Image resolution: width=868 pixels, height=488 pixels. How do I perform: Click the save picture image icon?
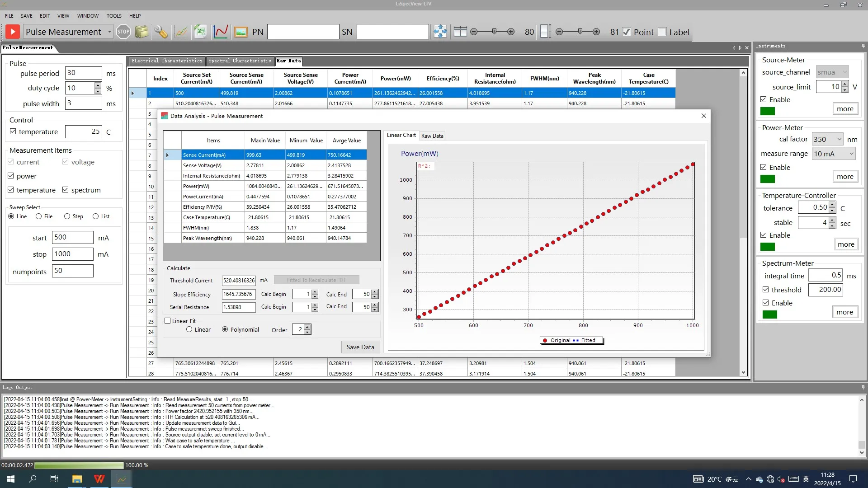pos(241,32)
